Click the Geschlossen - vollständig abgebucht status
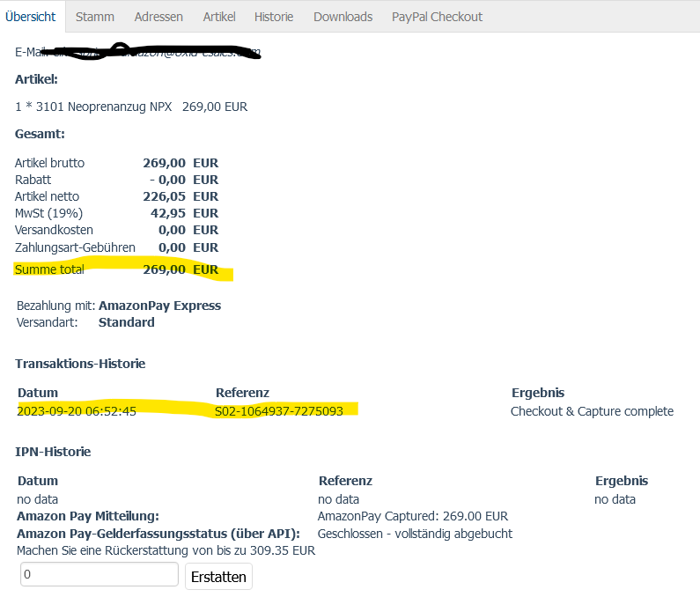Screen dimensions: 700x612 [415, 534]
